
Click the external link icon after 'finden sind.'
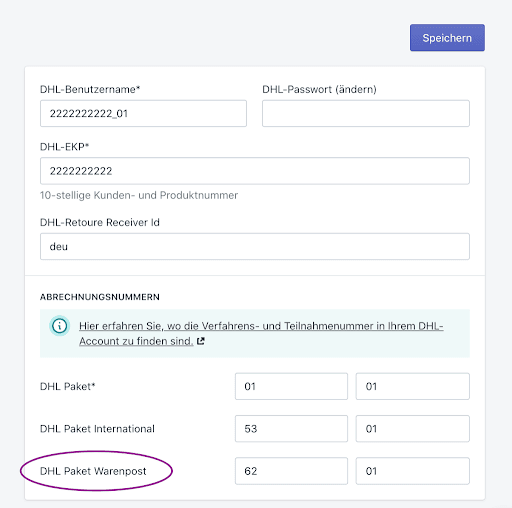pos(200,341)
